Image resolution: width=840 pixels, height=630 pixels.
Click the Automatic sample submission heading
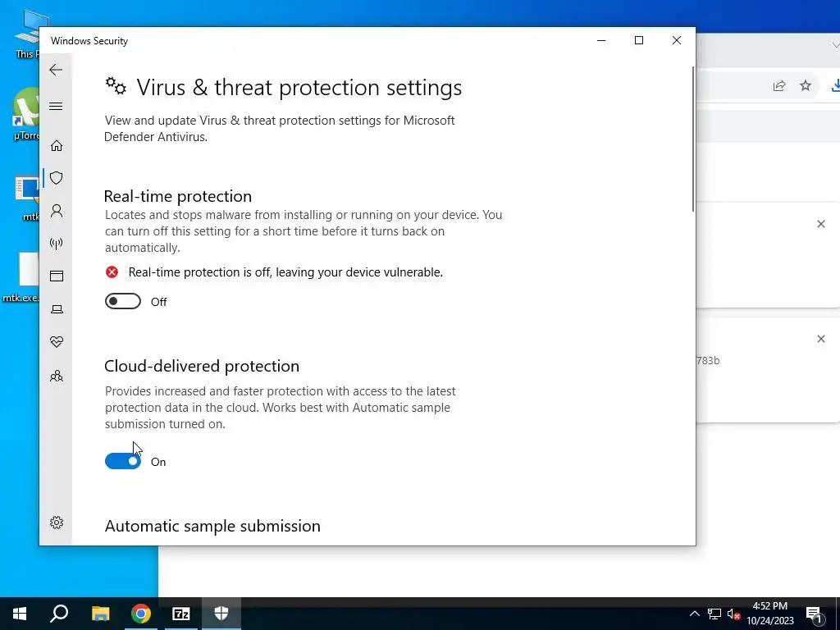click(212, 526)
